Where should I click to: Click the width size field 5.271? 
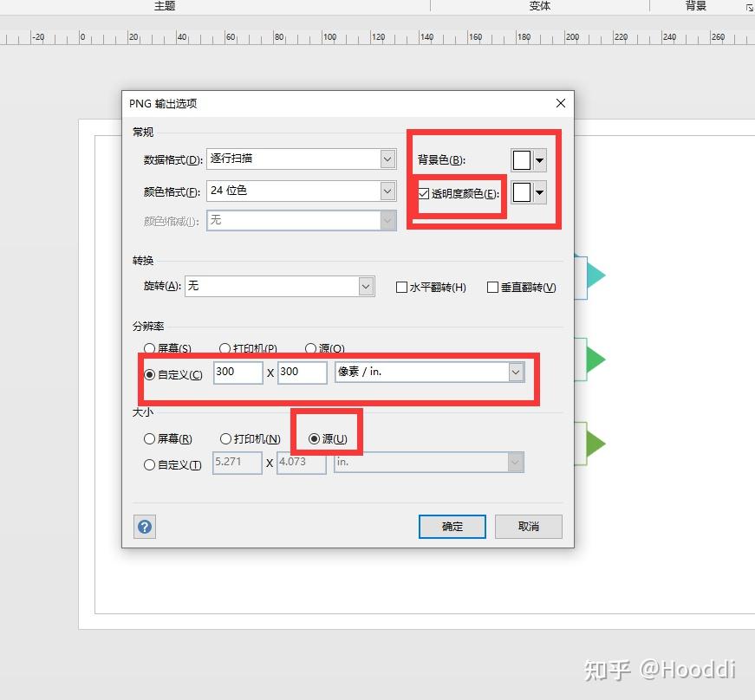238,463
